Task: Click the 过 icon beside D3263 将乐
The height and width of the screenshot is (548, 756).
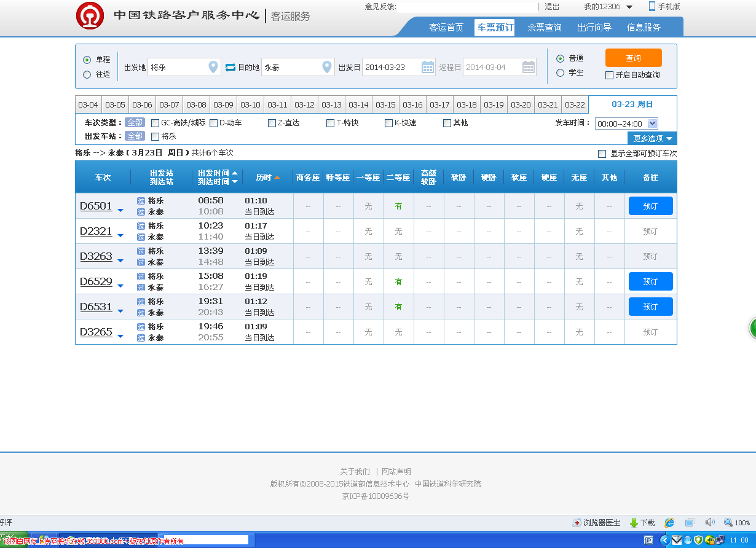Action: tap(141, 251)
